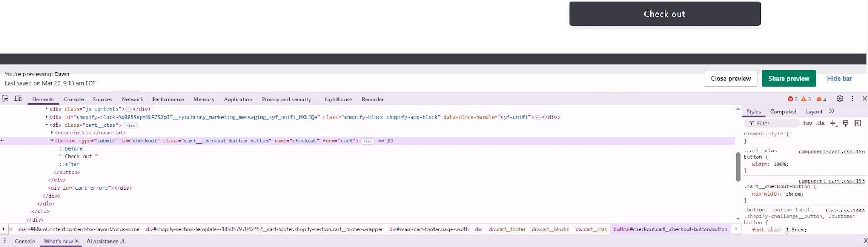Screen dimensions: 868x247
Task: Open the DevTools three-dot customize menu
Action: 852,99
